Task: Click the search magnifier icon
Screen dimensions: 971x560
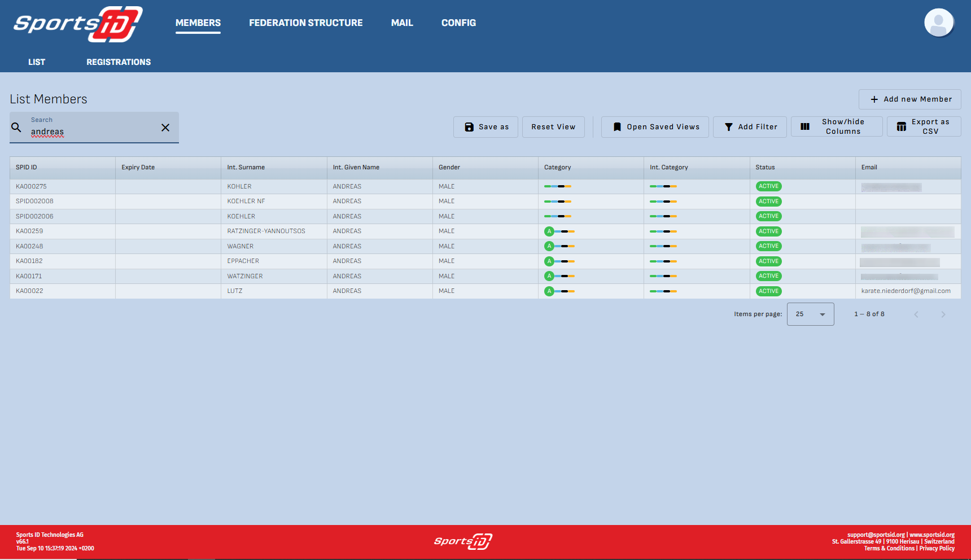Action: [x=16, y=128]
